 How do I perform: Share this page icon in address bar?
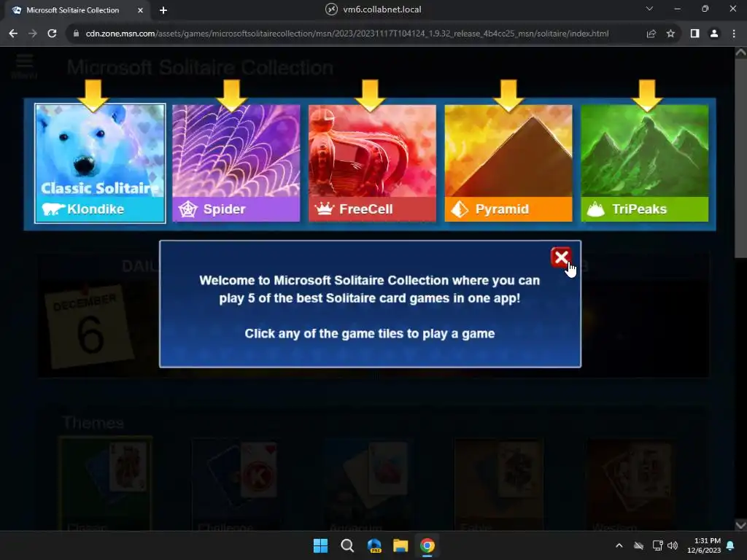651,34
